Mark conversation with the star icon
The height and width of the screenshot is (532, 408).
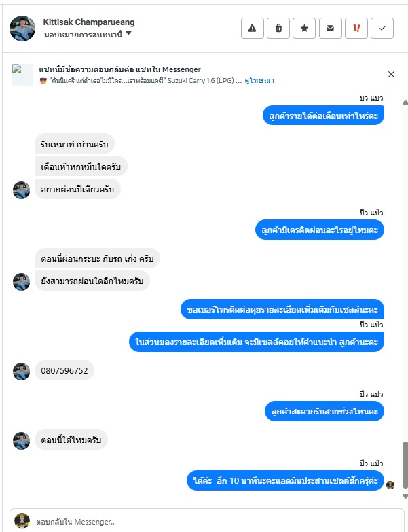pos(304,28)
